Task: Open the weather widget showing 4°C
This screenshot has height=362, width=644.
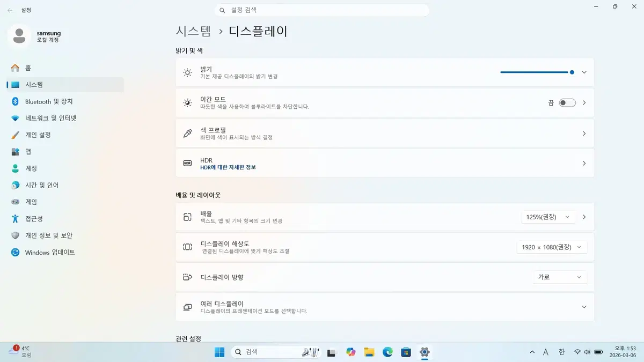Action: (x=20, y=351)
